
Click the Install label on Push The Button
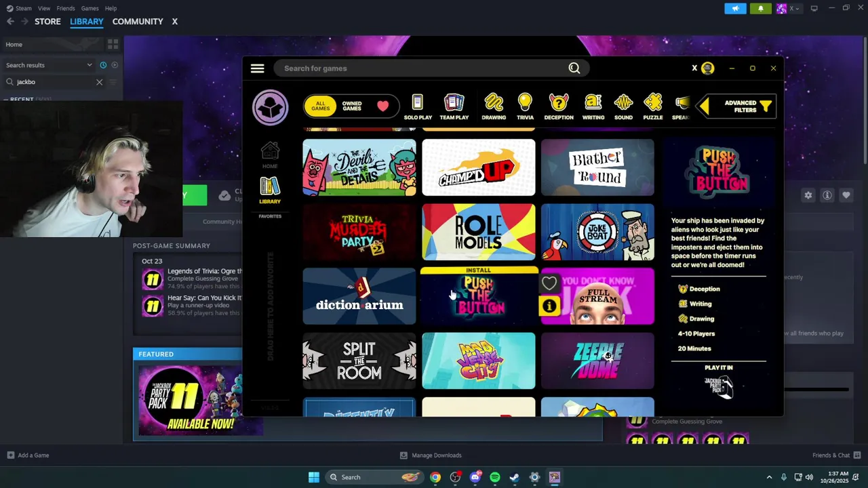click(x=479, y=270)
